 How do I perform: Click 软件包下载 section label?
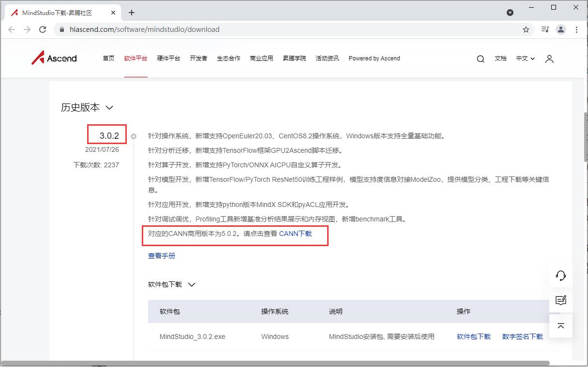tap(165, 284)
